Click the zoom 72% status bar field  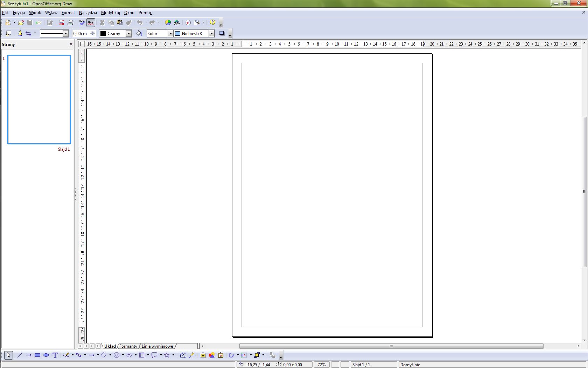(322, 364)
